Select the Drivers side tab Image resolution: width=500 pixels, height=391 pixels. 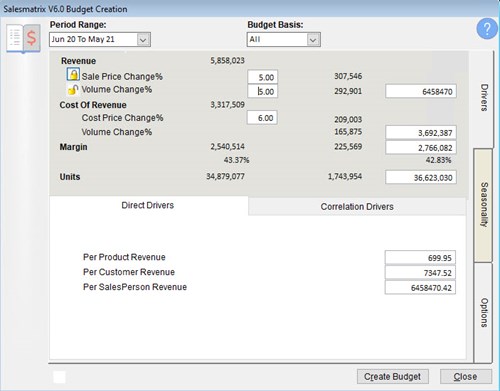pyautogui.click(x=483, y=97)
